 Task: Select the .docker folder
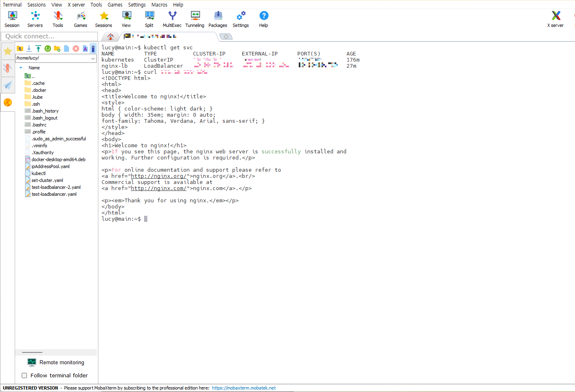[36, 90]
